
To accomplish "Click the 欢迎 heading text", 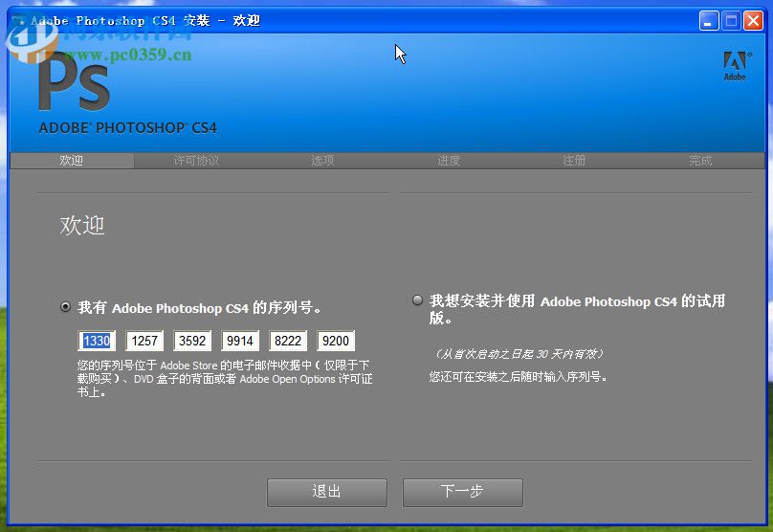I will point(82,225).
